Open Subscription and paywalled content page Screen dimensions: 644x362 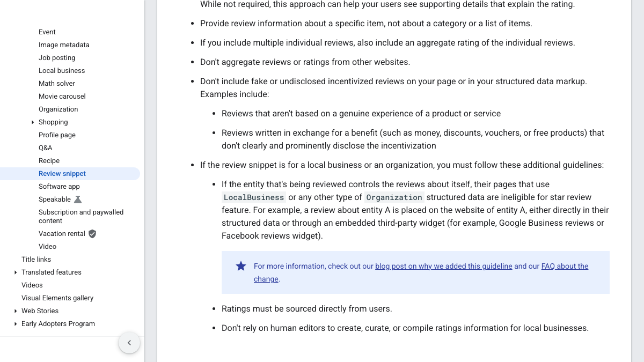(x=81, y=217)
